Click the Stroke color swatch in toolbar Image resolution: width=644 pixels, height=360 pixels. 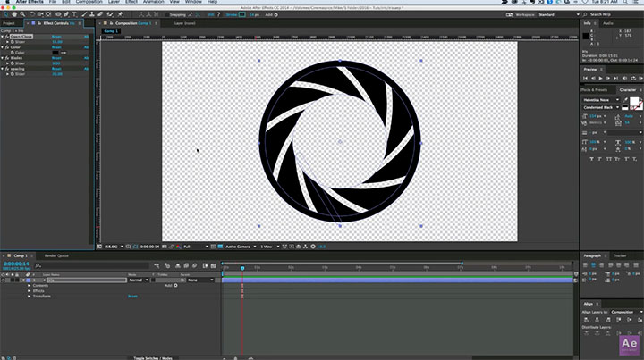tap(241, 15)
